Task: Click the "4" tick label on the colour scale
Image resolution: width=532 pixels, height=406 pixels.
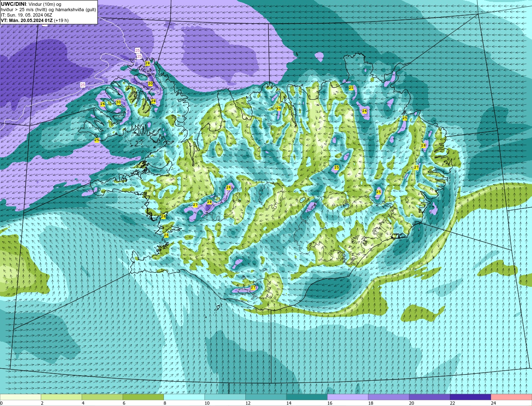Action: pyautogui.click(x=83, y=403)
